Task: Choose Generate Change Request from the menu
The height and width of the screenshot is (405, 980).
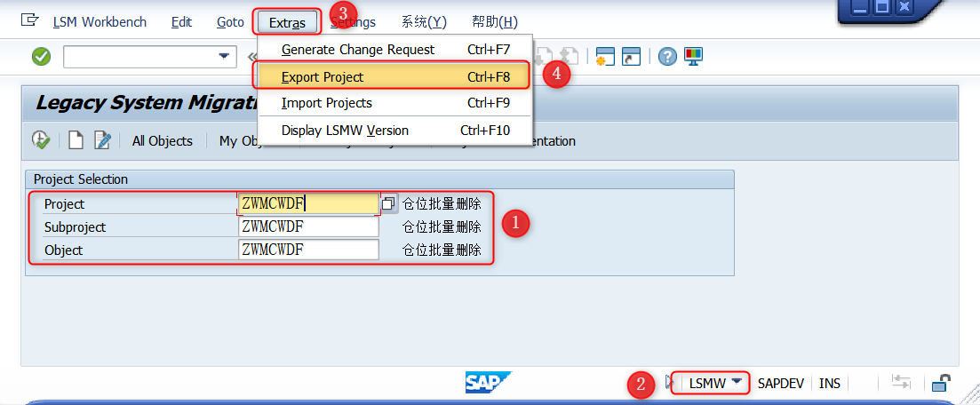Action: (x=395, y=50)
